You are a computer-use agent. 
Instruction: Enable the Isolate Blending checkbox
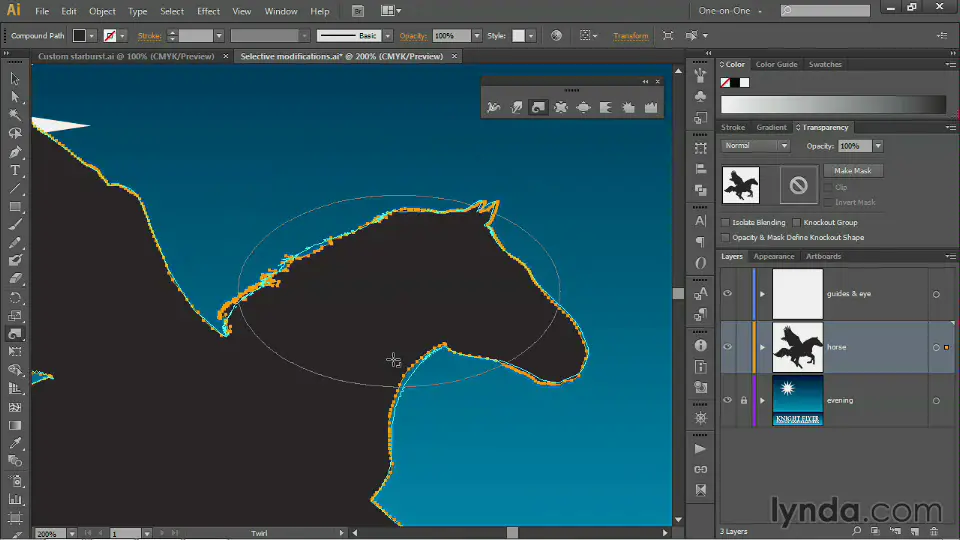coord(727,222)
